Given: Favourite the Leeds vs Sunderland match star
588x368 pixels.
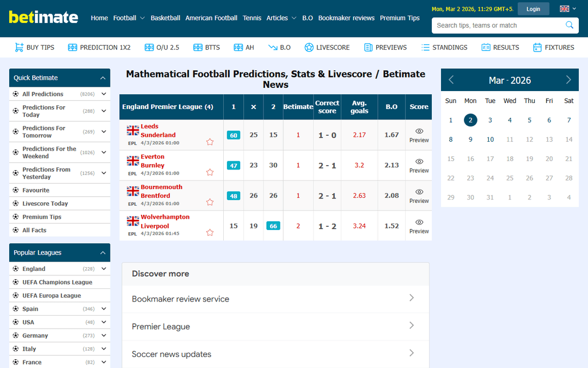Looking at the screenshot, I should [x=210, y=142].
